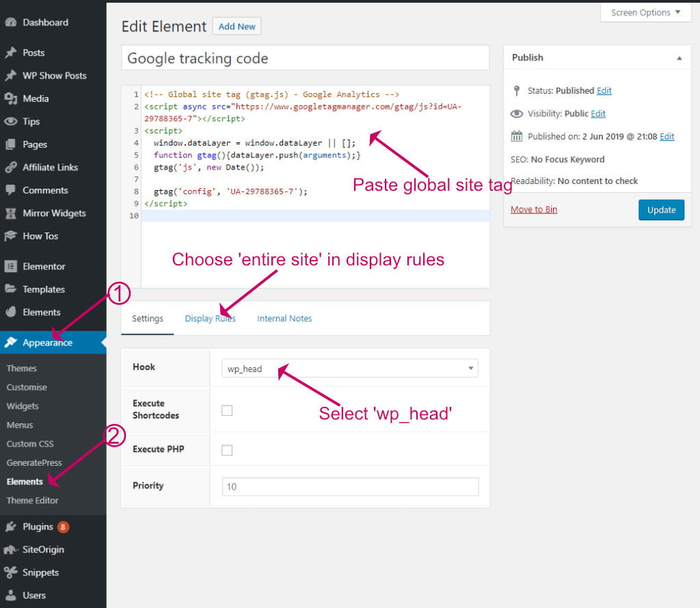Open the Media library

coord(34,98)
